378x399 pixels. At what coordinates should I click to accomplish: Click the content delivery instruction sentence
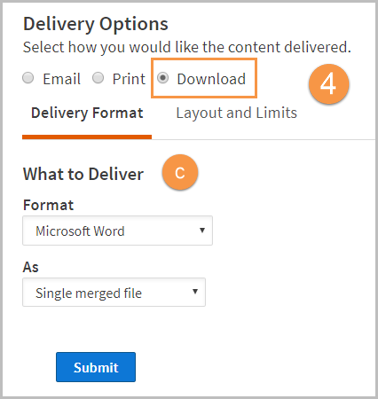click(x=187, y=47)
